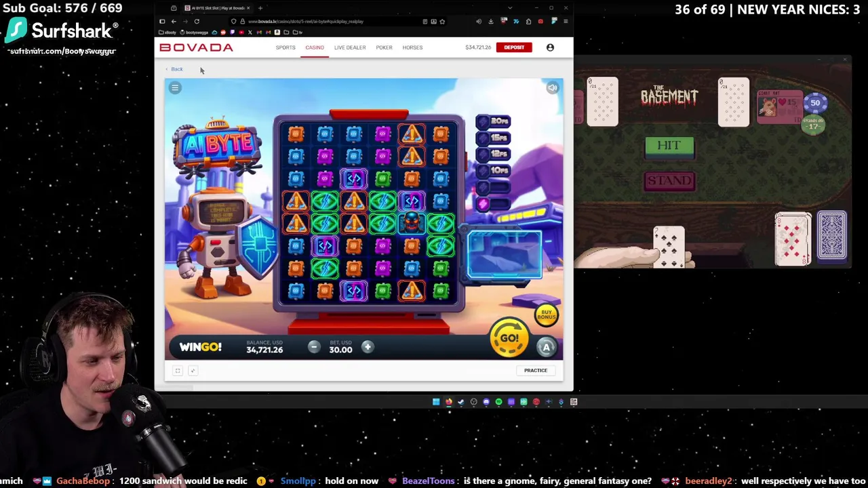
Task: Mute the AI Byte slot sound
Action: pyautogui.click(x=553, y=87)
